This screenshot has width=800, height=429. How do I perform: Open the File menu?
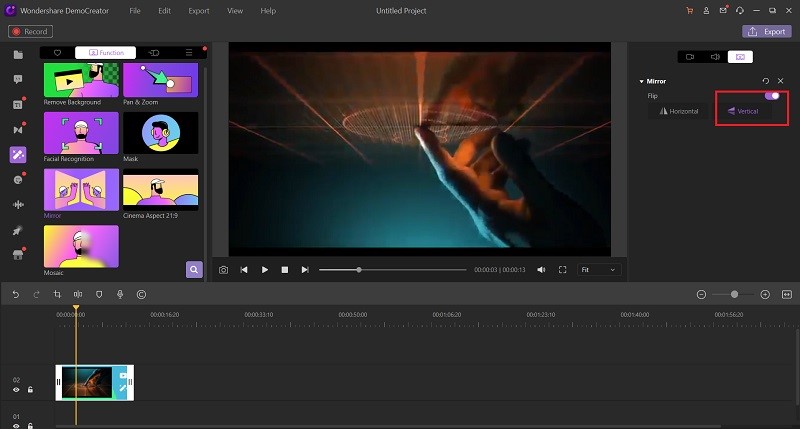135,11
